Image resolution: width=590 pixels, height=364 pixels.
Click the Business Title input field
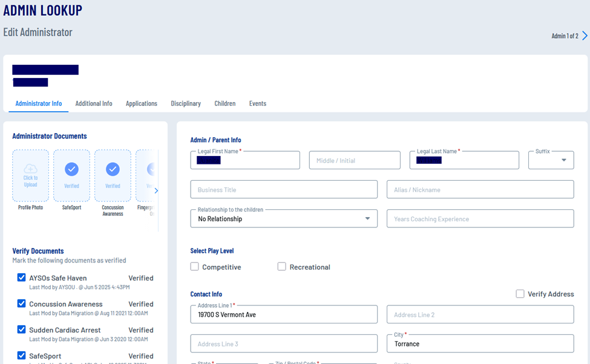[x=284, y=190]
